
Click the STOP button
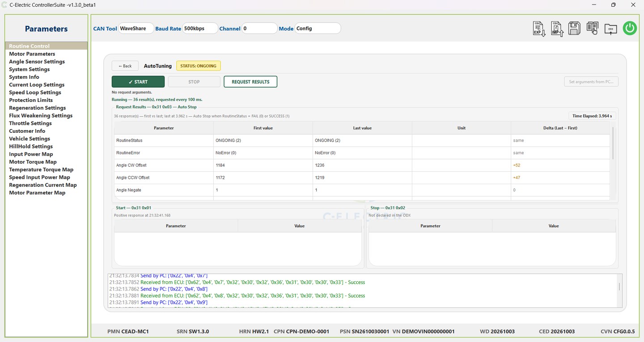(x=194, y=82)
